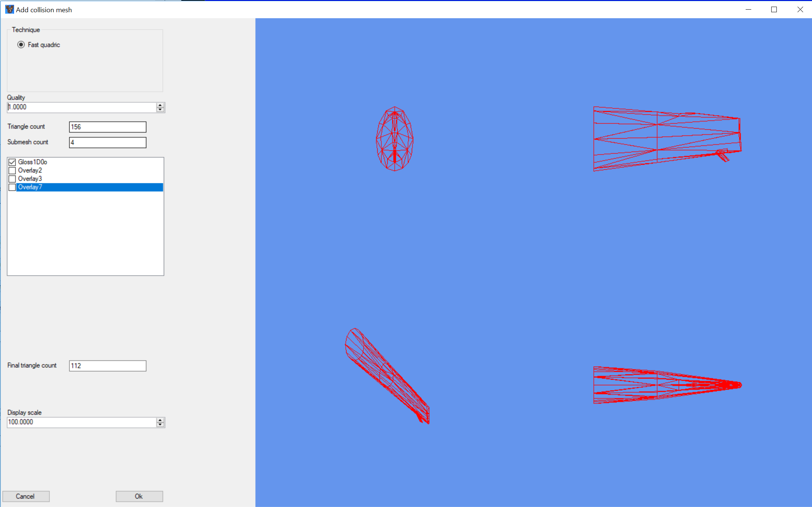812x507 pixels.
Task: Increase Display scale with up arrow
Action: (x=160, y=420)
